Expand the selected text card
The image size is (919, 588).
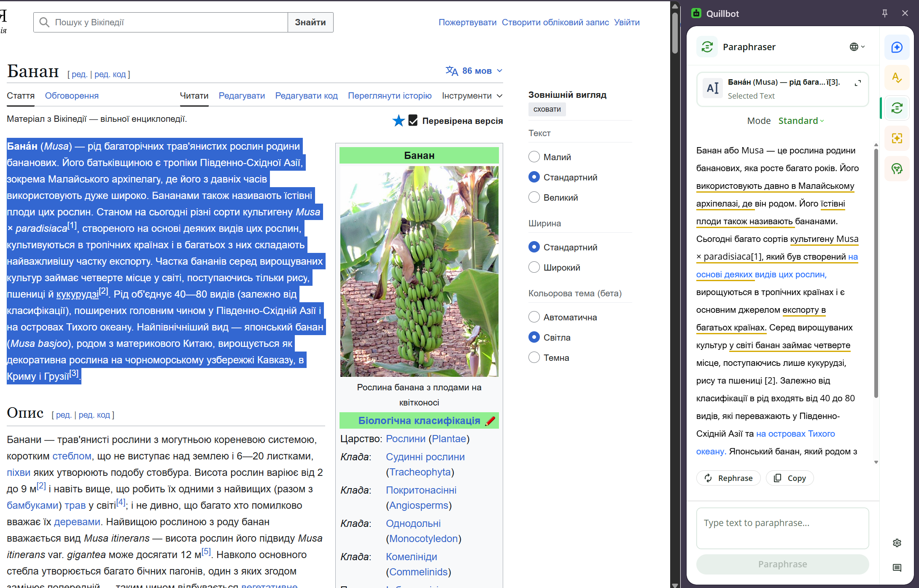tap(857, 83)
